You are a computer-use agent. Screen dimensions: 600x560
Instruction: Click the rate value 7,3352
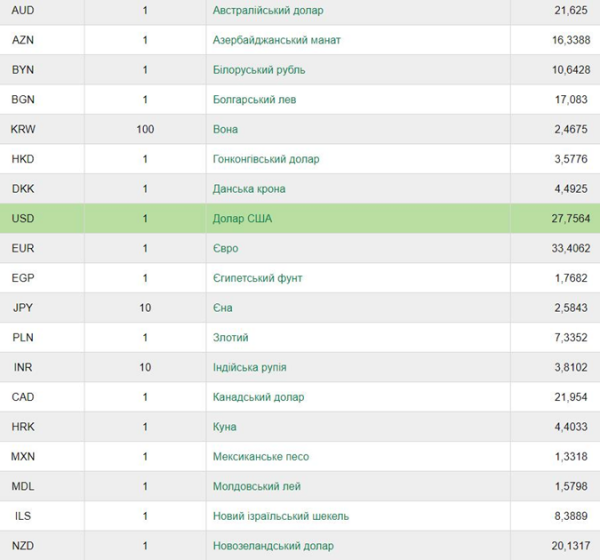[x=571, y=338]
